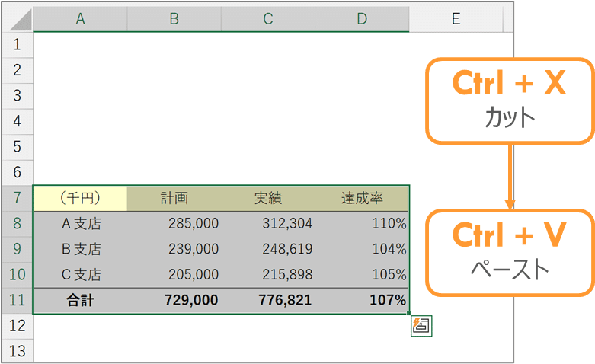Select the 合計 cell
The height and width of the screenshot is (364, 595).
pos(80,301)
